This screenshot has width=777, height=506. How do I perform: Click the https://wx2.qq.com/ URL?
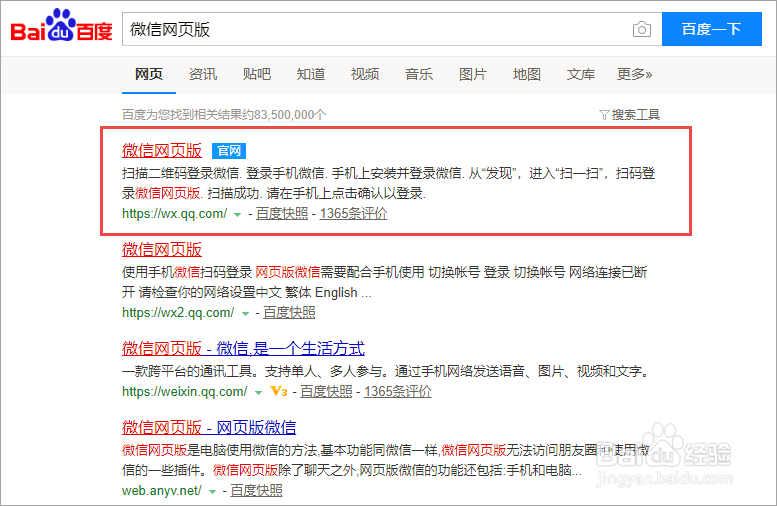pos(178,313)
